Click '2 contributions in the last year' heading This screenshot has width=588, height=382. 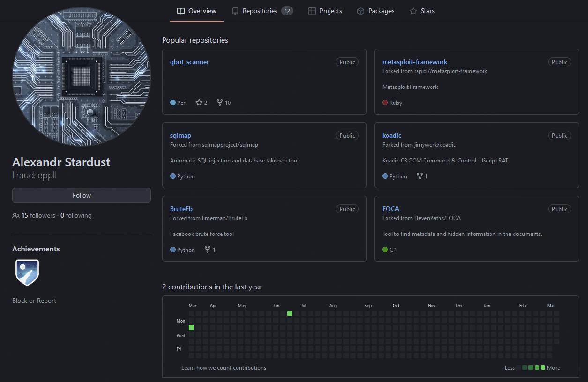tap(212, 286)
